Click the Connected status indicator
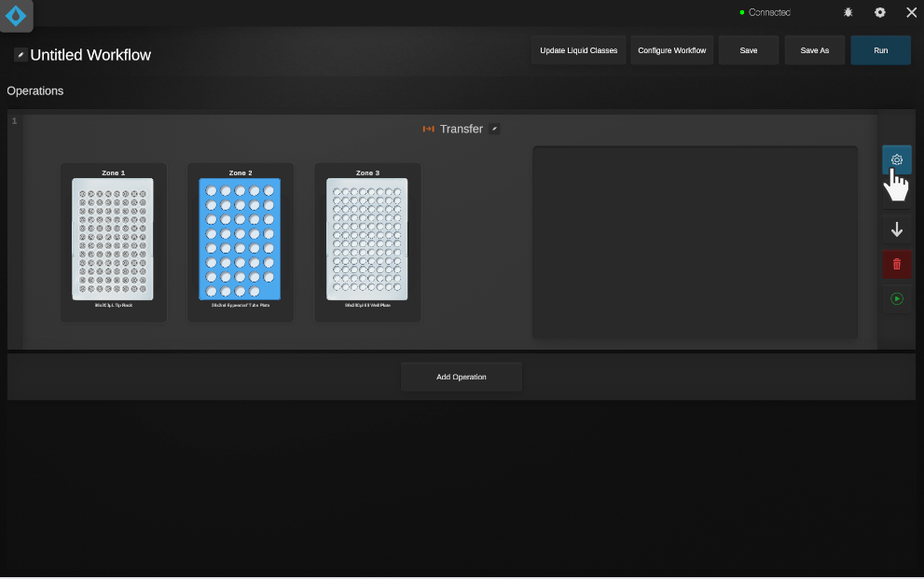924x579 pixels. click(765, 12)
